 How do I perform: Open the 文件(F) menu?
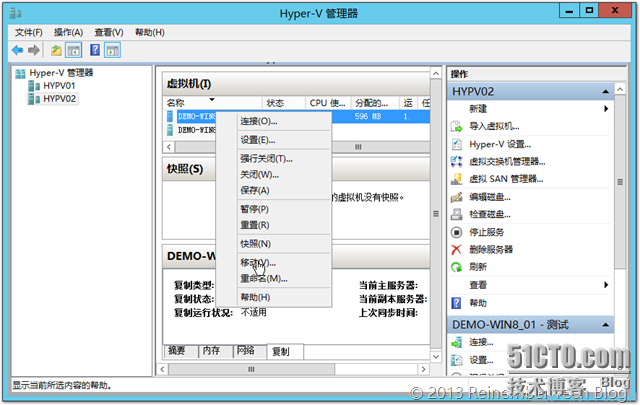point(29,32)
